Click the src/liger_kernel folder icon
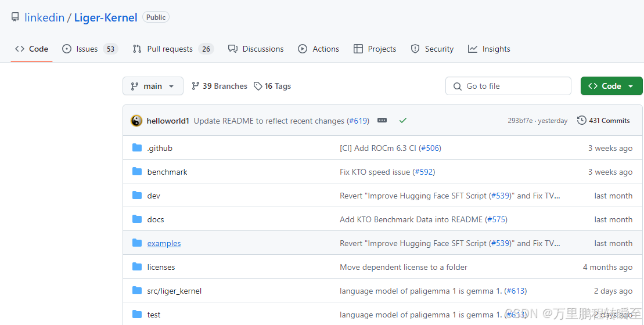The height and width of the screenshot is (325, 644). click(x=137, y=291)
